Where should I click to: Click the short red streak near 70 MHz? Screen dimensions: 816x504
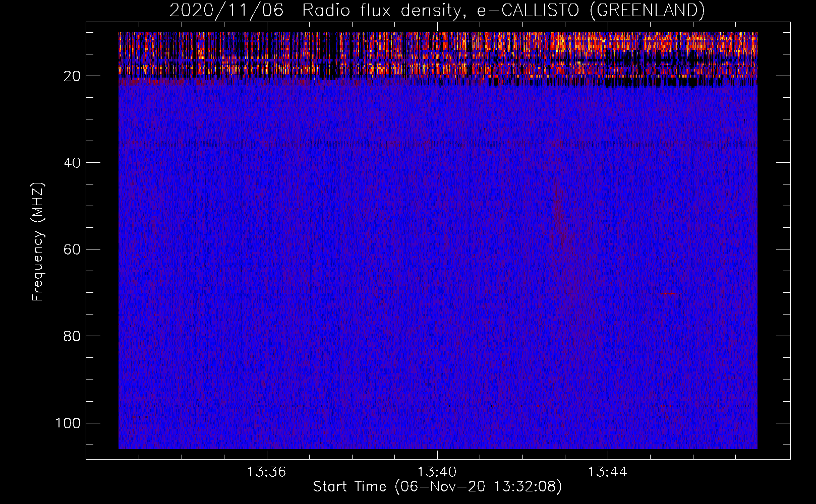click(x=669, y=293)
